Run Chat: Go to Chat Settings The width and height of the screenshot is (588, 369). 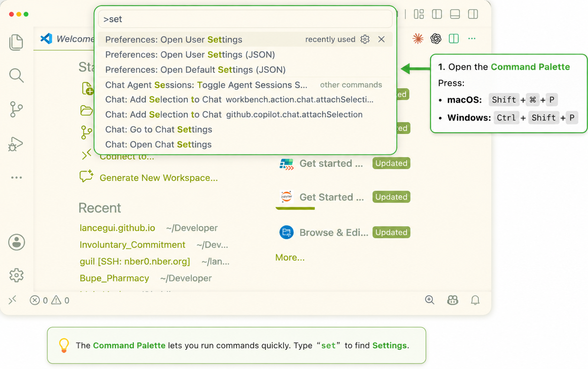tap(245, 130)
